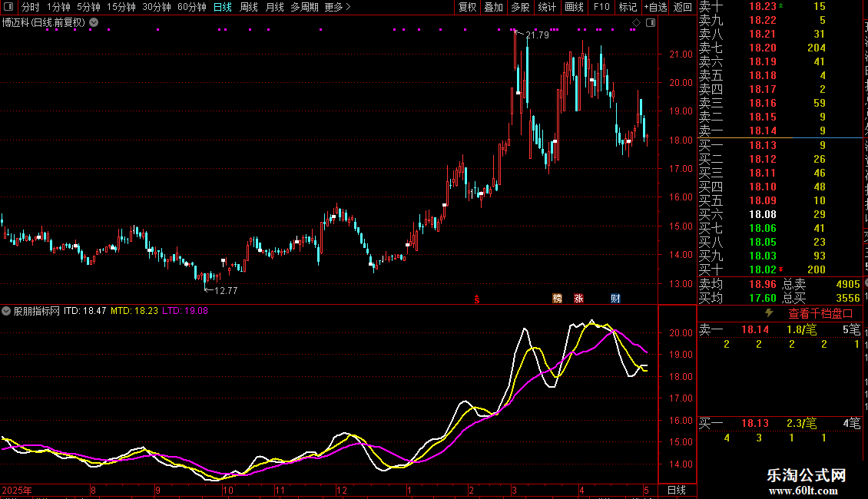Viewport: 868px width, 499px height.
Task: Click the 总买 volume 3556
Action: click(847, 298)
